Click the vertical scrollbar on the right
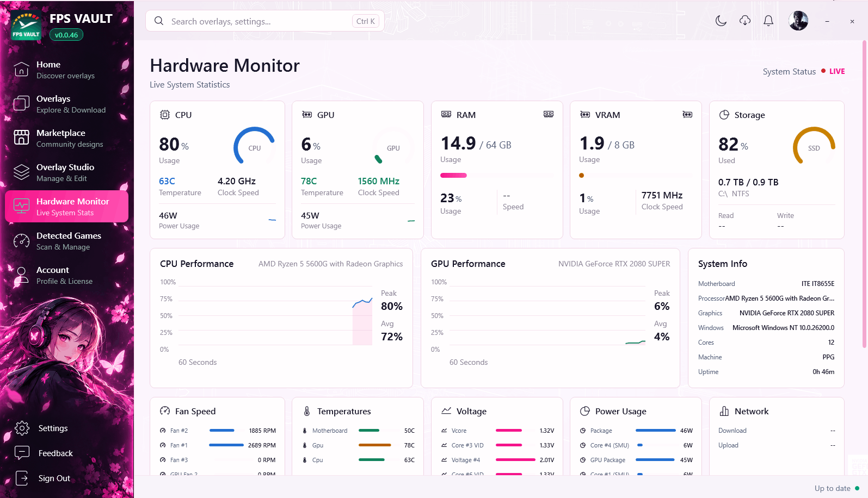Image resolution: width=868 pixels, height=498 pixels. click(x=864, y=194)
